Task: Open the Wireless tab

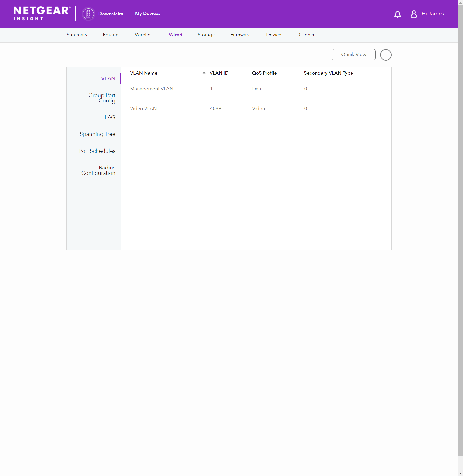Action: 144,35
